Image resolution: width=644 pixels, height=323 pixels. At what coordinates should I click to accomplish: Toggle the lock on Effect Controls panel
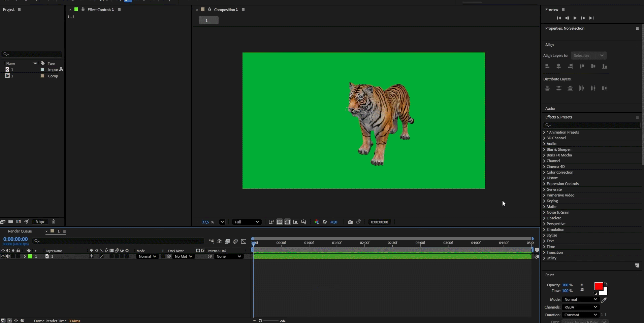coord(83,9)
